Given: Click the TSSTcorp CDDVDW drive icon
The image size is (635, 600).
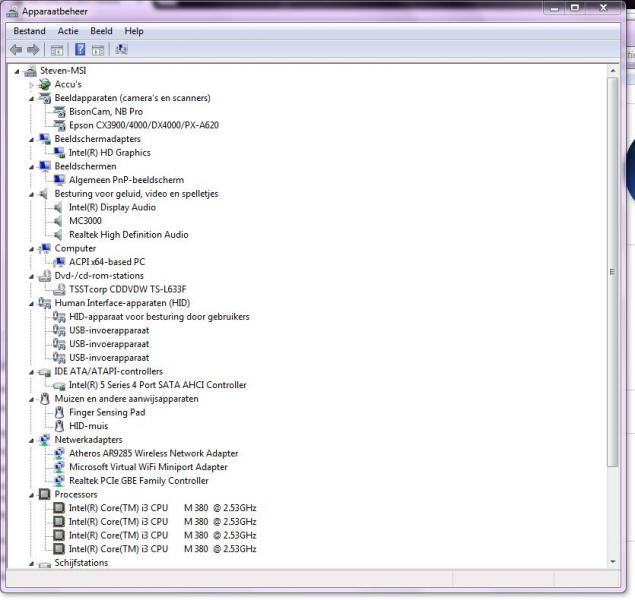Looking at the screenshot, I should (x=59, y=289).
